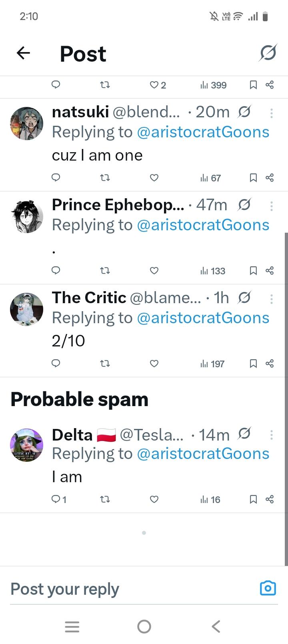Open The Critic's profile name
Viewport: 288px width, 644px height.
click(89, 298)
